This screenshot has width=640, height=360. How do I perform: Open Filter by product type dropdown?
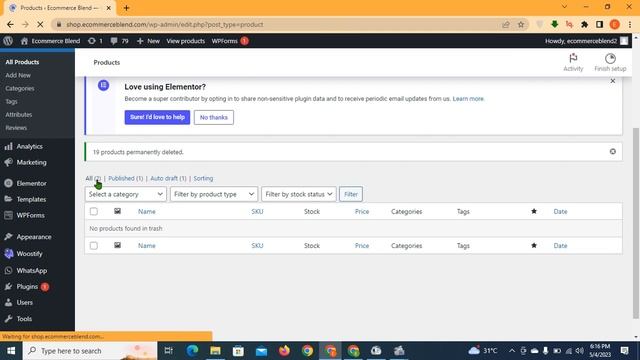tap(214, 194)
